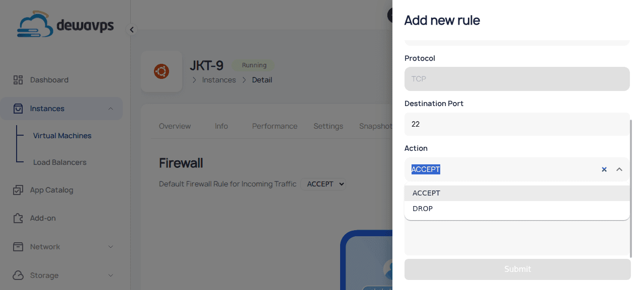Clear the Action field with X icon
Viewport: 644px width, 290px height.
[x=604, y=169]
